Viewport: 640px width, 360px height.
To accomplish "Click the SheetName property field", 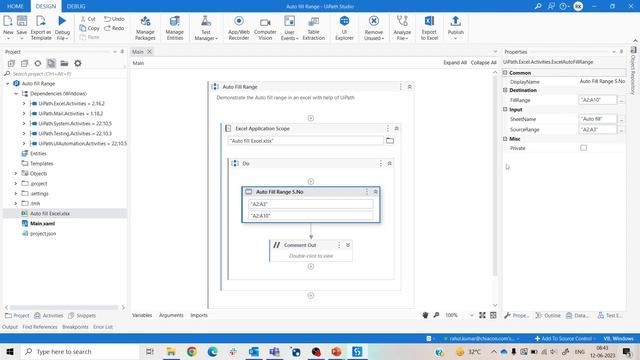I will (598, 119).
